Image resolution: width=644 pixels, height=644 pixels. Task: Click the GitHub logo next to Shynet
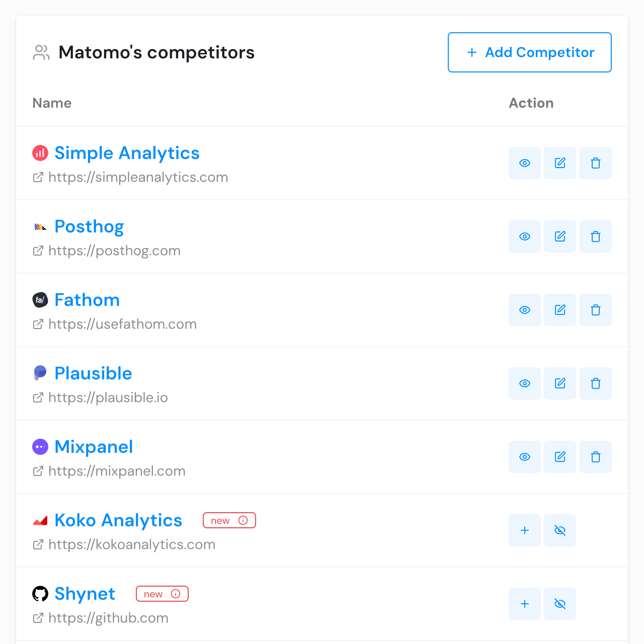tap(40, 594)
